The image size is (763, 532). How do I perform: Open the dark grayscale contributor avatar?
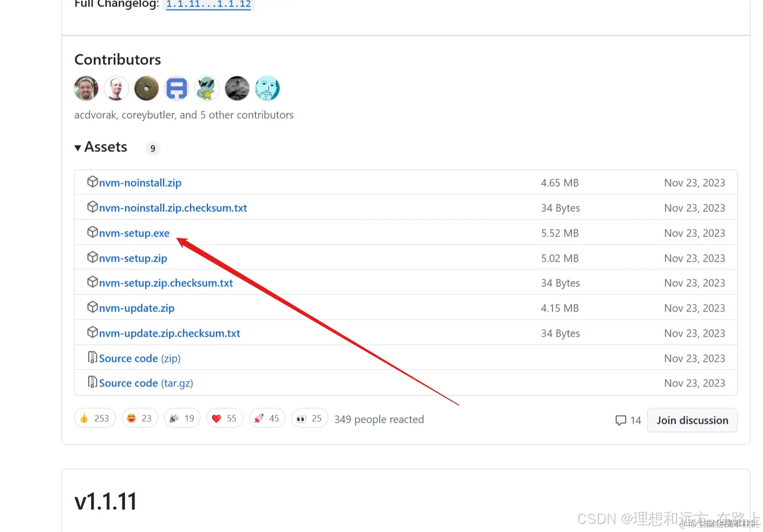pos(237,89)
